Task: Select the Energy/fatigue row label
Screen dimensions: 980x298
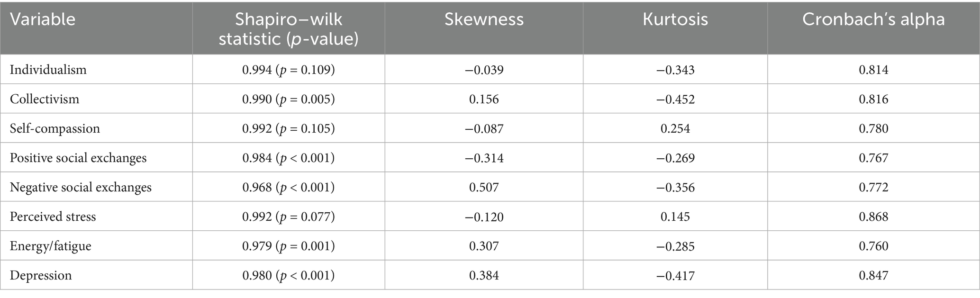Action: click(x=51, y=246)
